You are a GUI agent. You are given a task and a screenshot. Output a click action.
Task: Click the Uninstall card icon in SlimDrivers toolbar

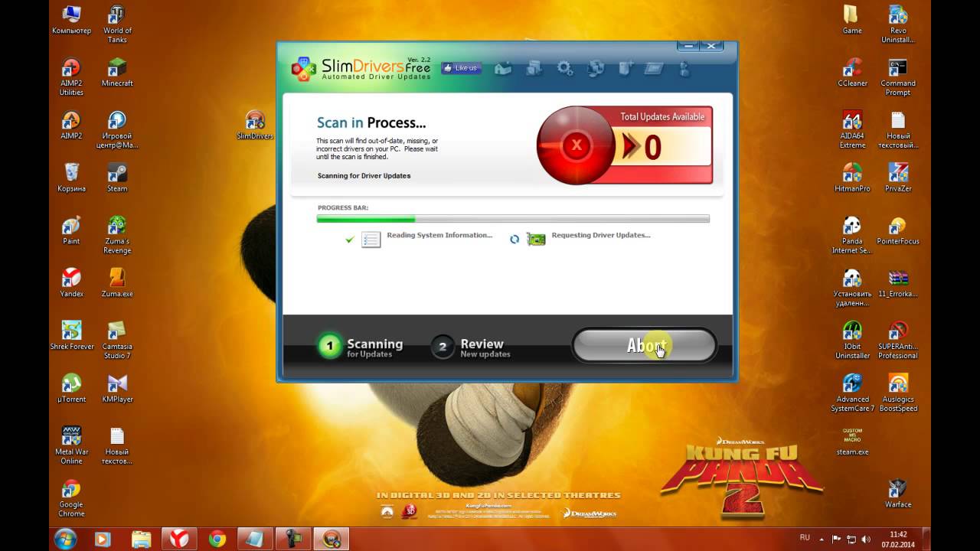[653, 69]
